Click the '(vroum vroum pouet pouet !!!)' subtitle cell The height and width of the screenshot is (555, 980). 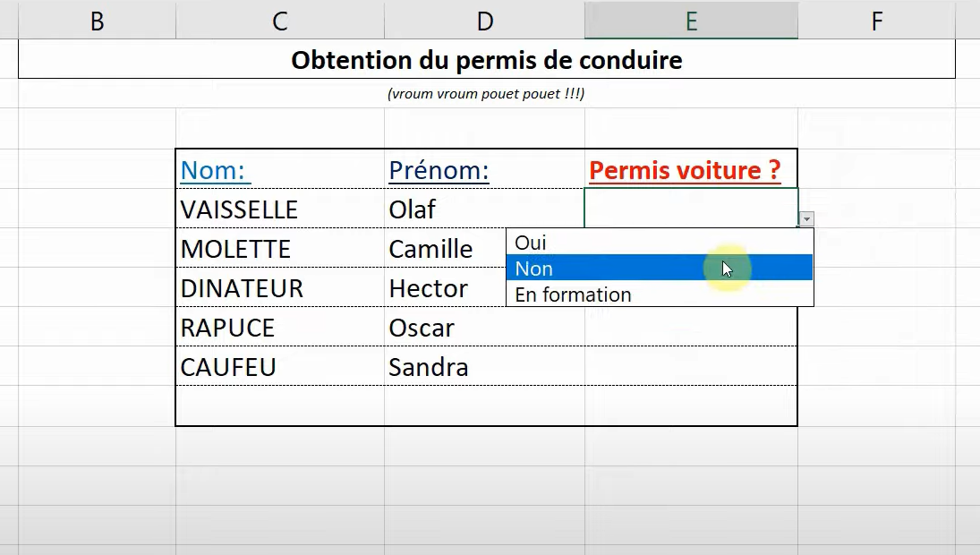(x=486, y=93)
